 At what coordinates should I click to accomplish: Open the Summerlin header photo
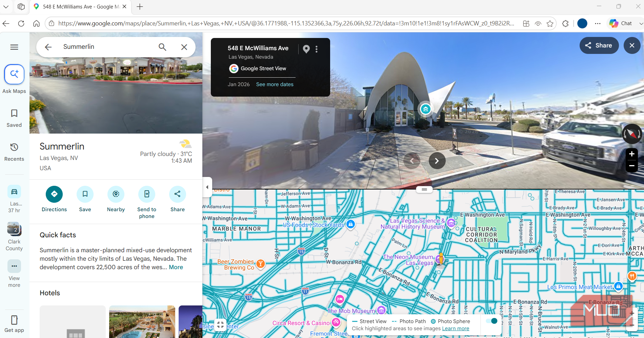coord(116,95)
